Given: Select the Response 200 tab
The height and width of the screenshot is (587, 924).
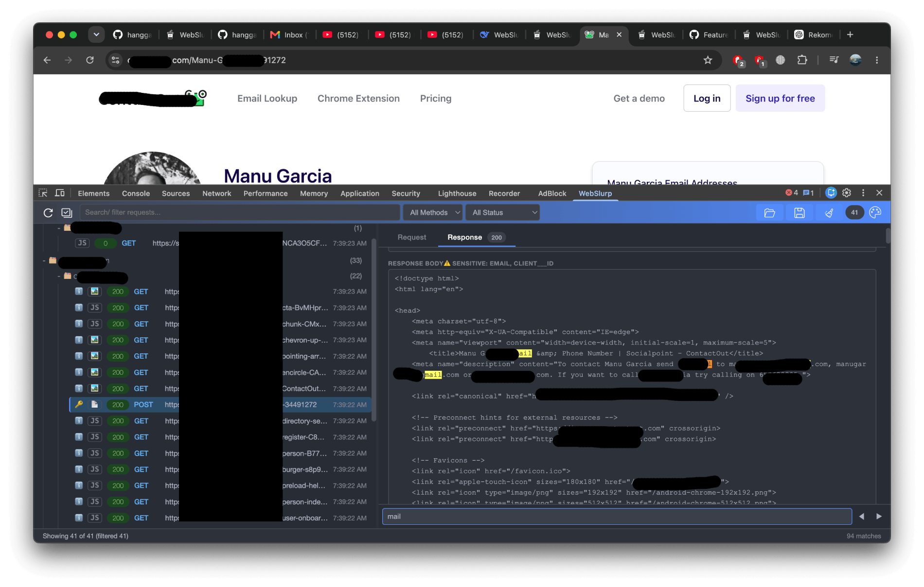Looking at the screenshot, I should point(476,237).
